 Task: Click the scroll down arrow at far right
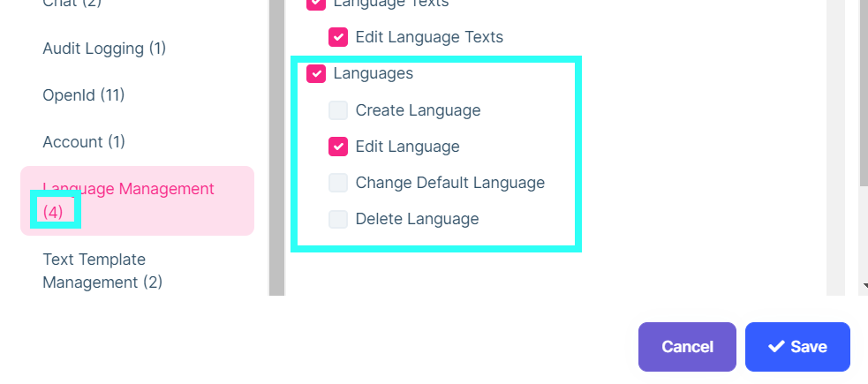[863, 285]
